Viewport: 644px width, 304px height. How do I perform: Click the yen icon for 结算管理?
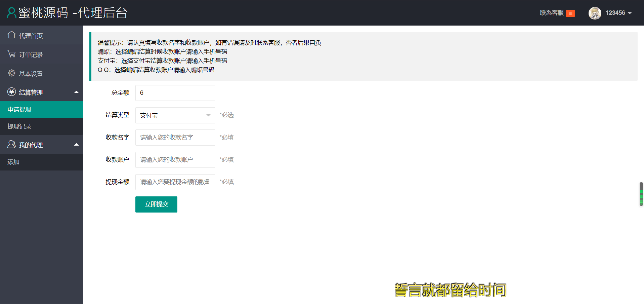[12, 92]
